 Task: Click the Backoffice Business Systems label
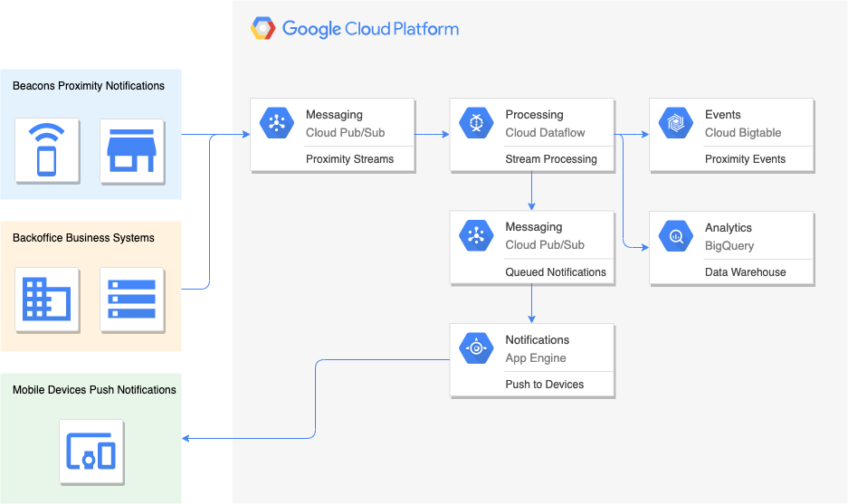83,238
